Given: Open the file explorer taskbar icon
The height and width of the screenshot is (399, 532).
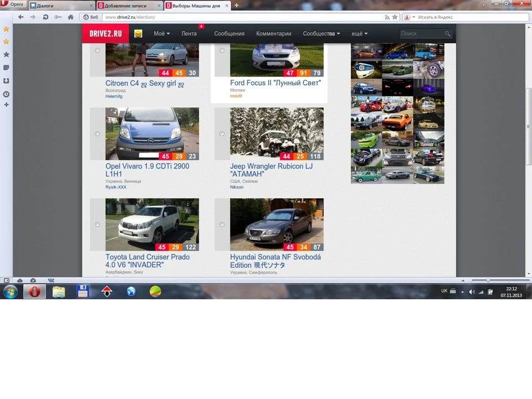Looking at the screenshot, I should coord(59,291).
